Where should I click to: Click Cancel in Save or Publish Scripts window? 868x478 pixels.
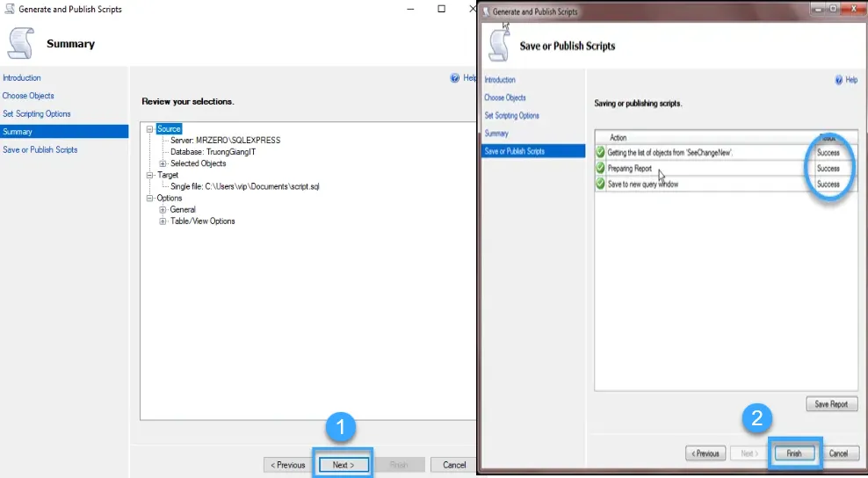(838, 453)
